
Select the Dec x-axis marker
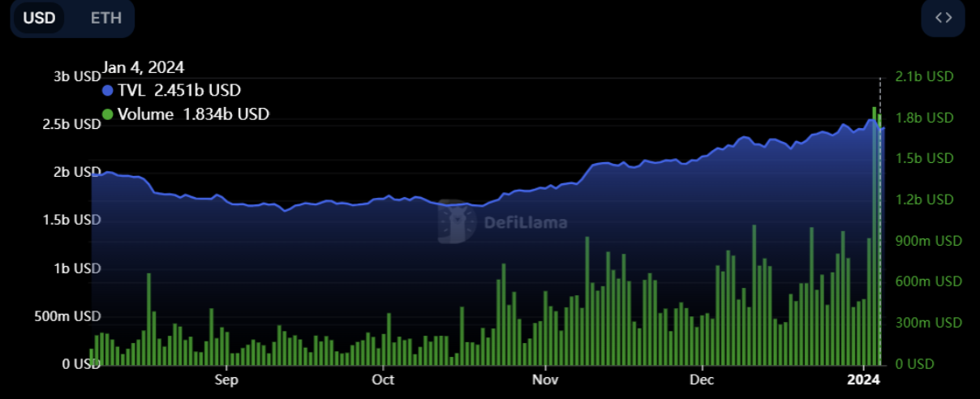click(702, 380)
